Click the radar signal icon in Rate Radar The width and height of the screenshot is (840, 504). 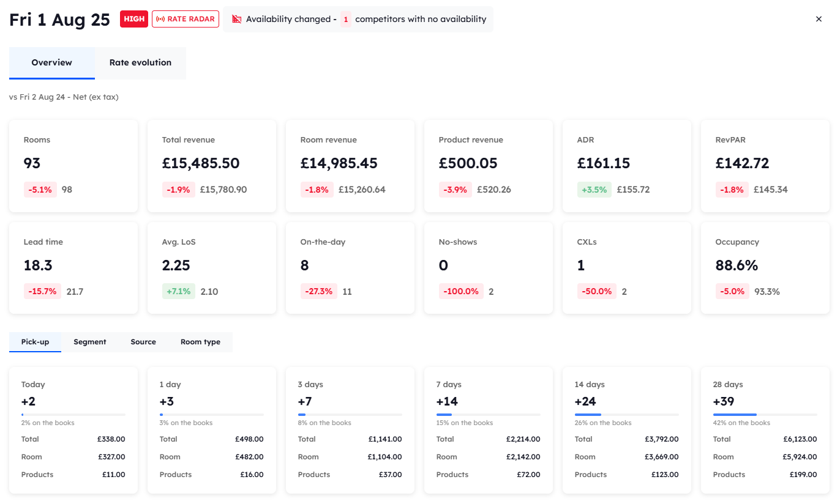click(x=160, y=19)
